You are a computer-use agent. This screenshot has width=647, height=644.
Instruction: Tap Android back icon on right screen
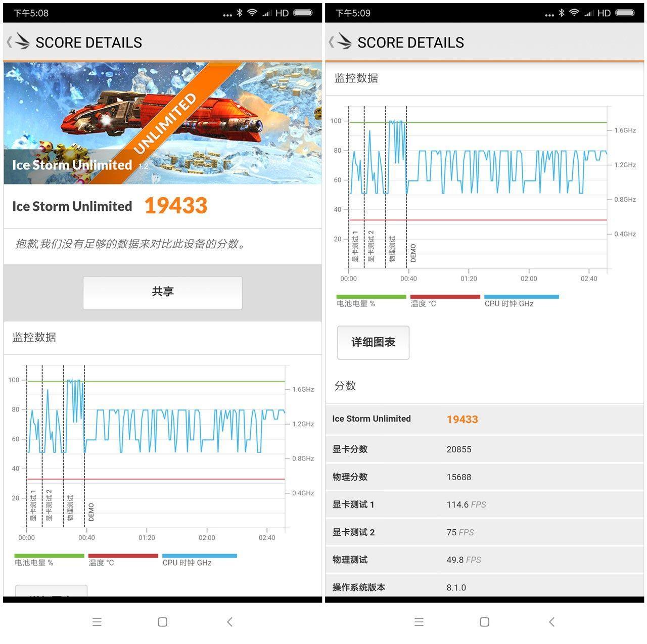pyautogui.click(x=551, y=622)
